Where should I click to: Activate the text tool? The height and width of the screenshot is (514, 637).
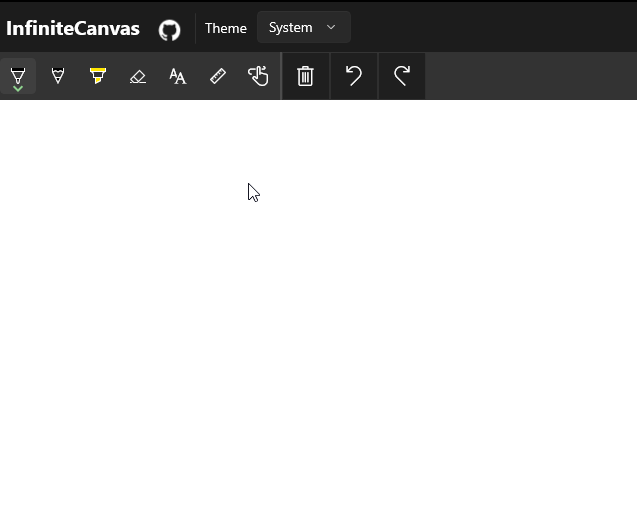178,76
